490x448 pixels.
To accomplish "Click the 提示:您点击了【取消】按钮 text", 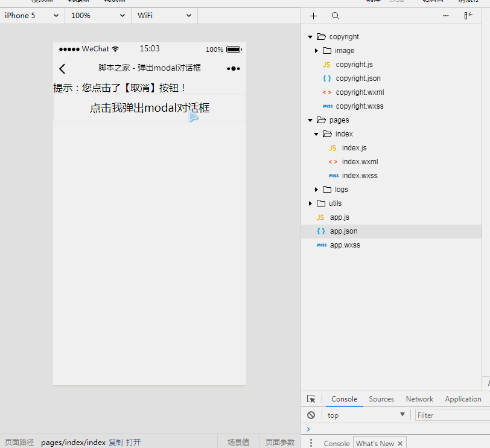I will click(x=119, y=88).
